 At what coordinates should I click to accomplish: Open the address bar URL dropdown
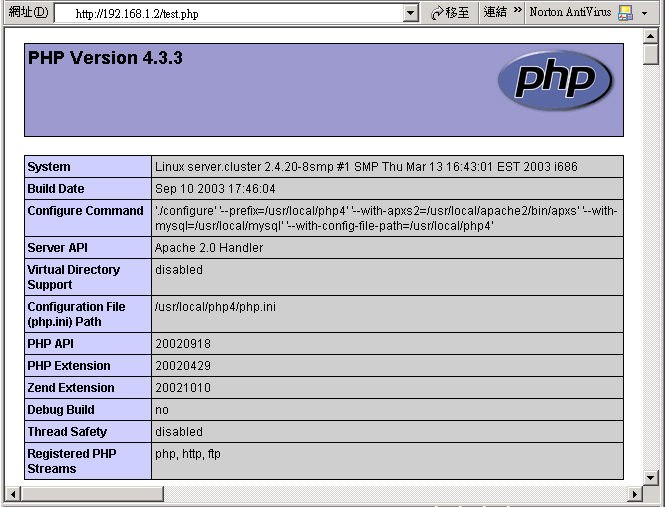(411, 13)
